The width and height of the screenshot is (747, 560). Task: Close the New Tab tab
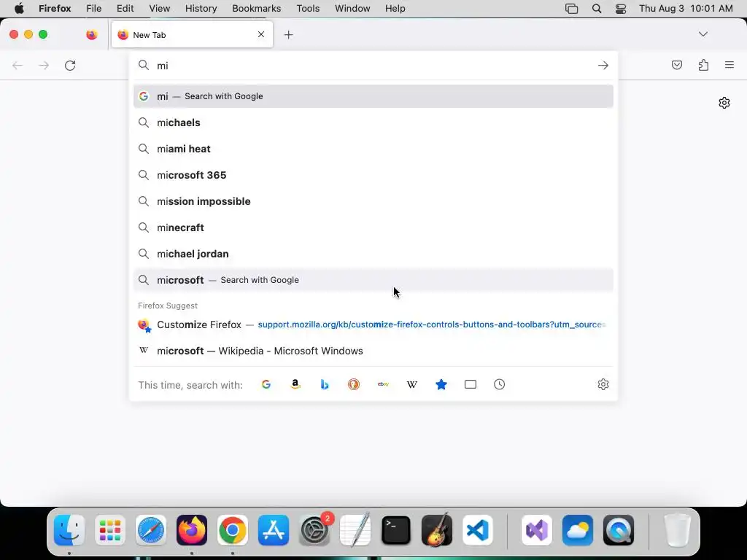coord(261,34)
